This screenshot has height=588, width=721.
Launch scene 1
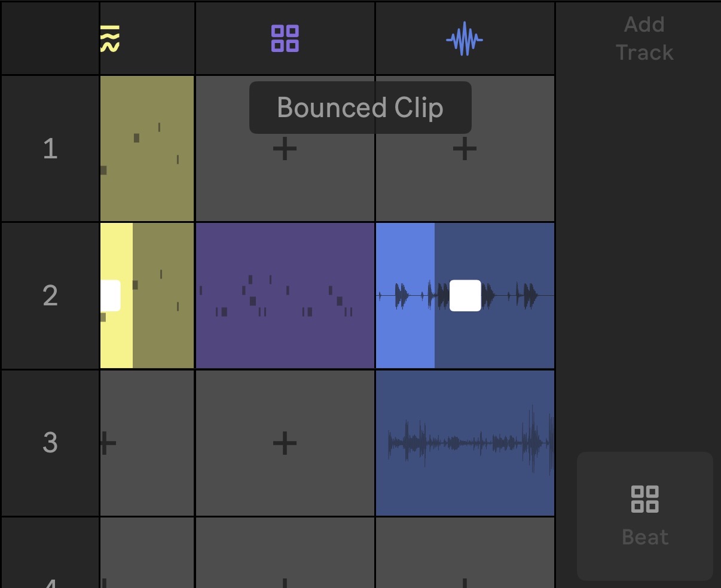pos(50,148)
